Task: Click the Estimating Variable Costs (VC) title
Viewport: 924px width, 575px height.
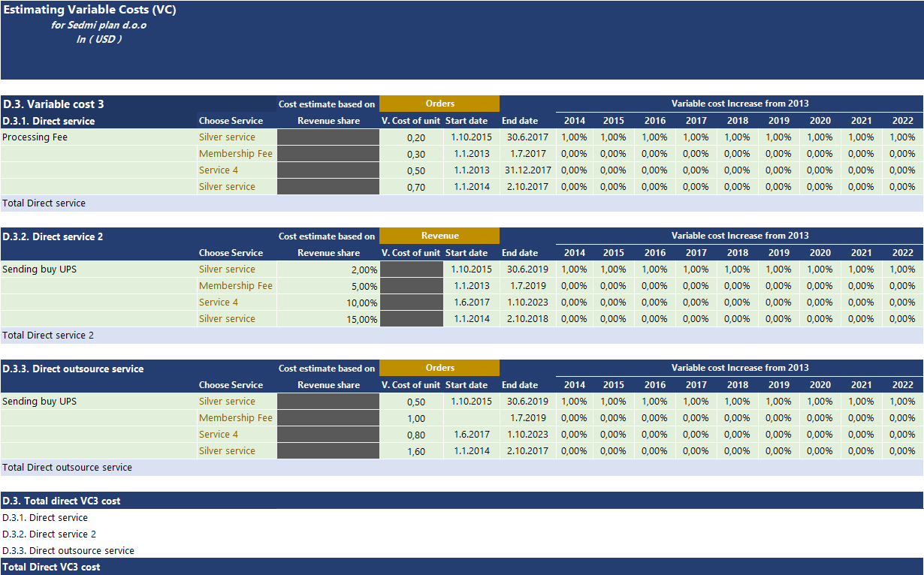Action: click(90, 11)
